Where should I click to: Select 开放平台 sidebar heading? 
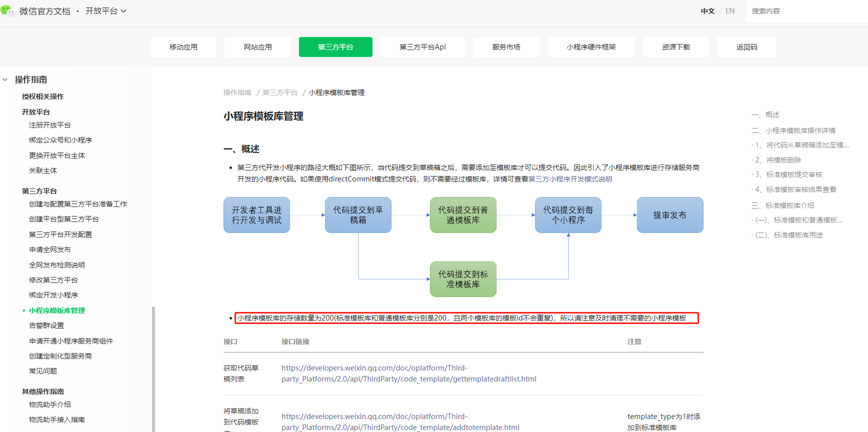point(36,112)
